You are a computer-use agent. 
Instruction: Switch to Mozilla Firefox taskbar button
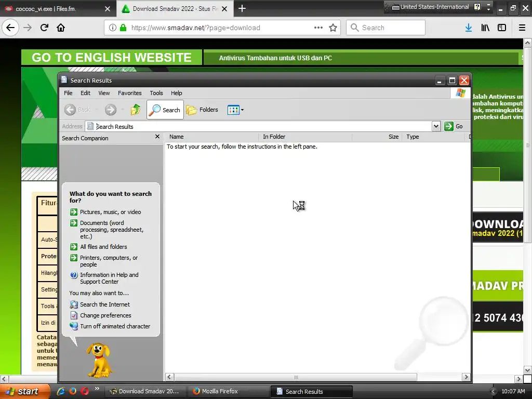pyautogui.click(x=228, y=391)
